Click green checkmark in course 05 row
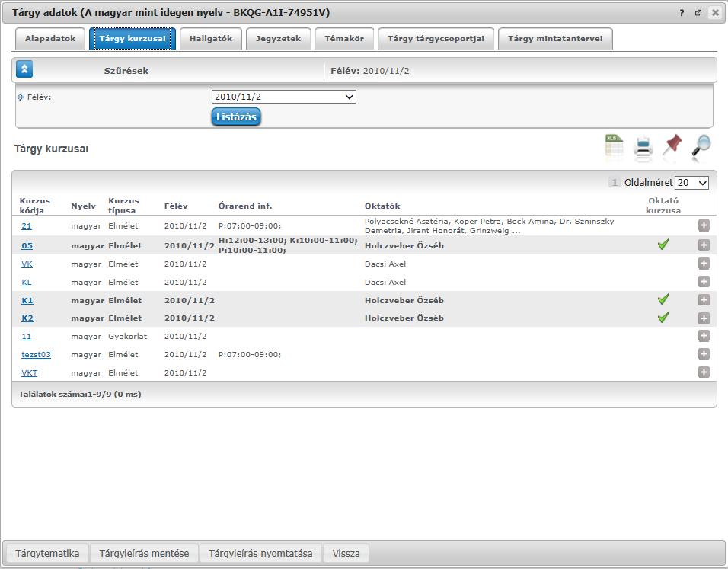Image resolution: width=728 pixels, height=569 pixels. tap(663, 244)
